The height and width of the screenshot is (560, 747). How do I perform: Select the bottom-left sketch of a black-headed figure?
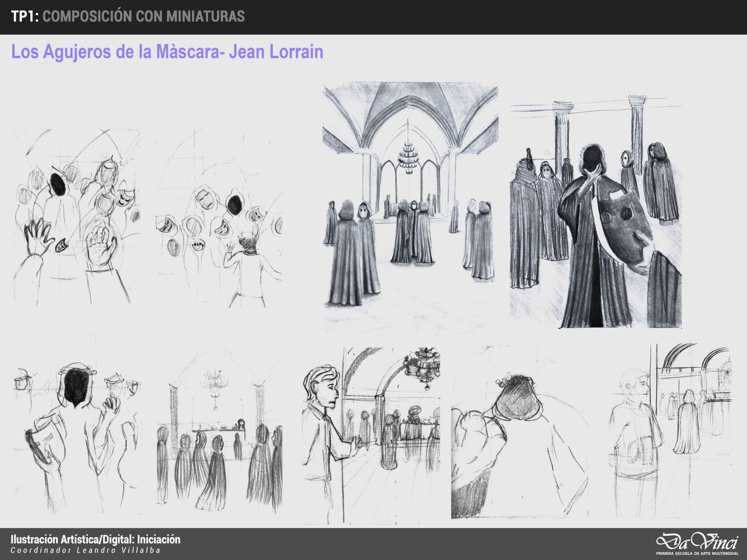click(x=77, y=439)
